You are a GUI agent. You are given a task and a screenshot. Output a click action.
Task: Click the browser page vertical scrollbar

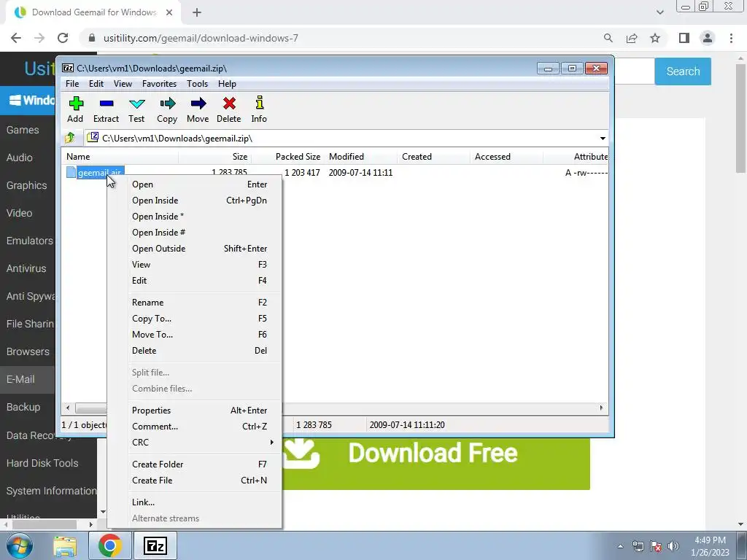point(741,118)
